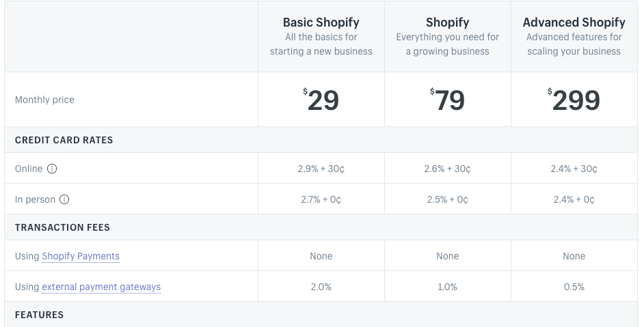Click the 0.5% external gateway fee
644x327 pixels.
(574, 287)
